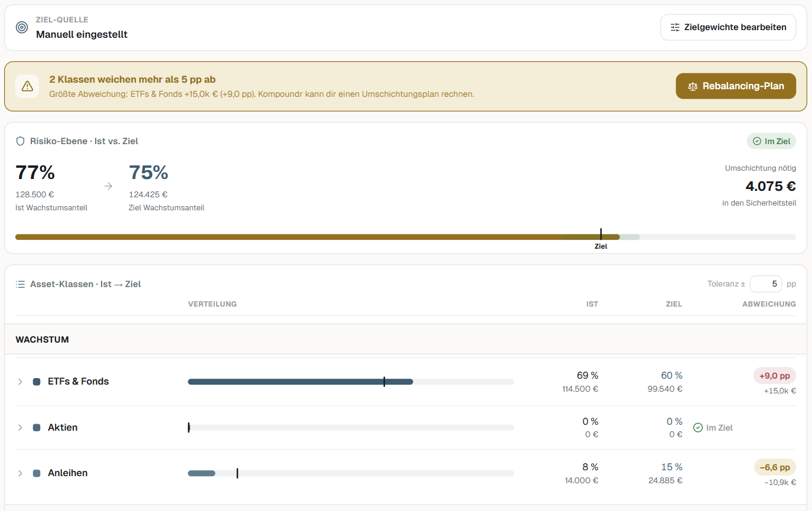Image resolution: width=812 pixels, height=511 pixels.
Task: Click the '2 Klassen weichen mehr als 5 pp ab' heading
Action: coord(132,80)
